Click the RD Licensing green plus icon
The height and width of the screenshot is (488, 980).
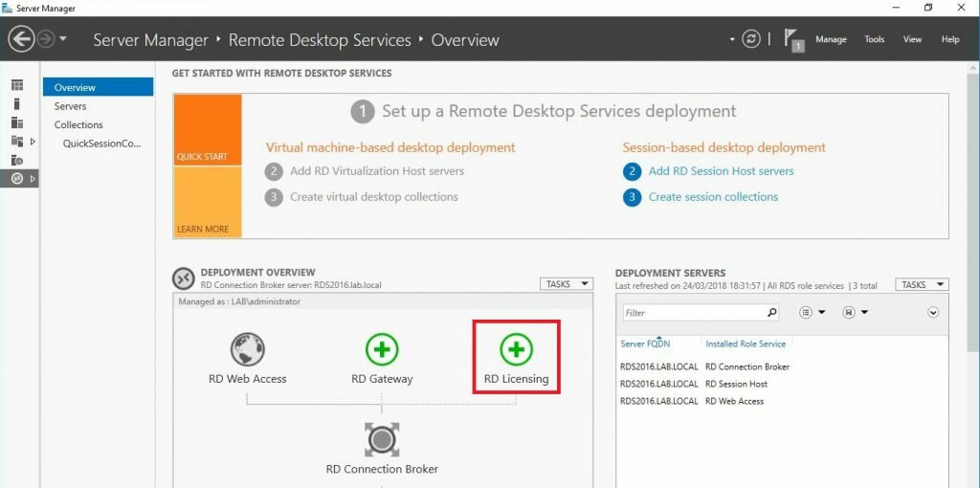tap(516, 348)
